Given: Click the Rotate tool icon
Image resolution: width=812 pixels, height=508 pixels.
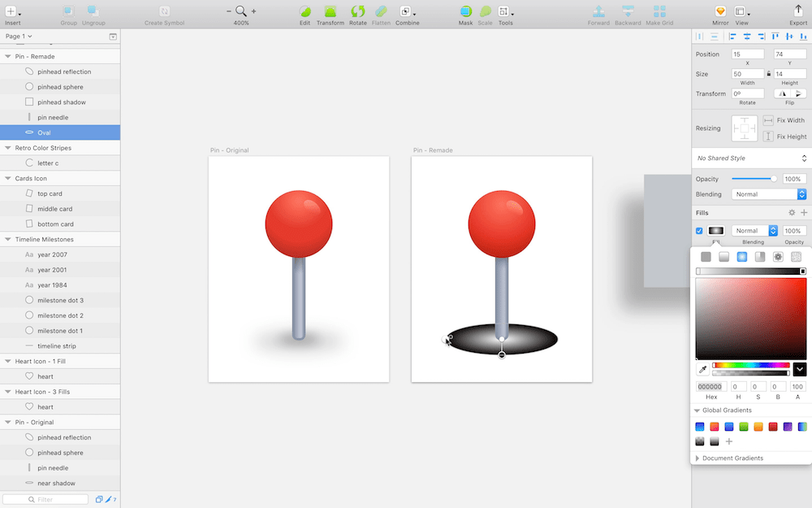Looking at the screenshot, I should [357, 14].
